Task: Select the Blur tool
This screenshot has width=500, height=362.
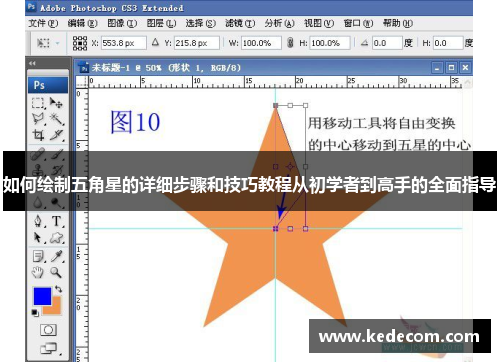Action: pyautogui.click(x=38, y=202)
